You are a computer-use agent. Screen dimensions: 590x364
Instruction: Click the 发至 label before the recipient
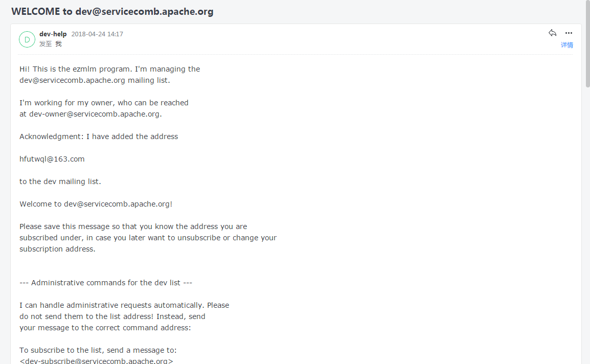(x=46, y=44)
